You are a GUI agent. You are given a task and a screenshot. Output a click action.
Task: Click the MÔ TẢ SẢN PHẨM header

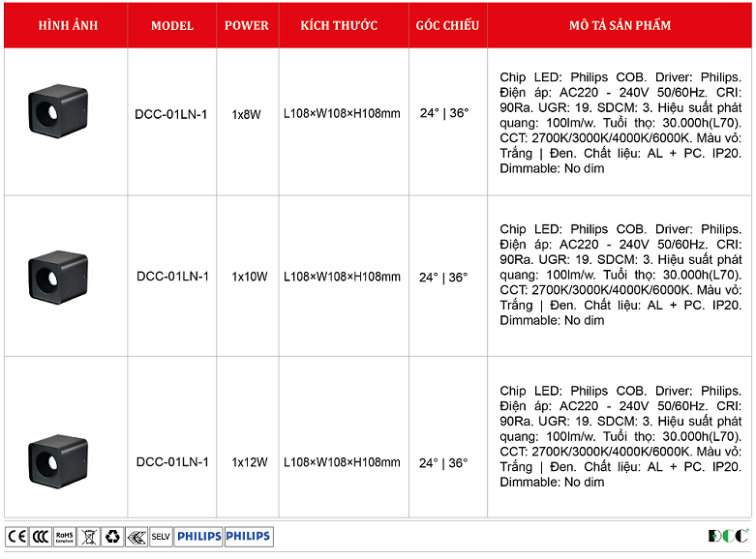(x=620, y=25)
